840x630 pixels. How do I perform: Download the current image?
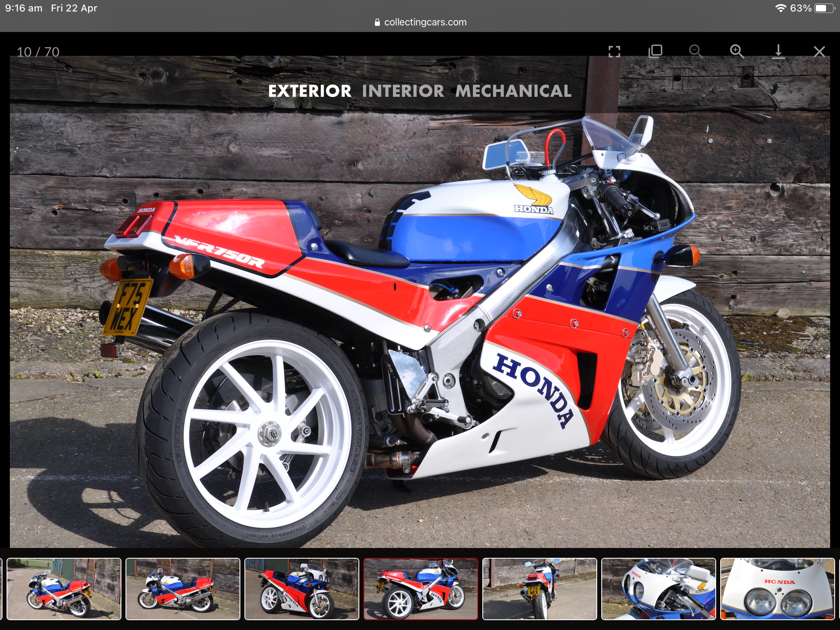click(778, 52)
